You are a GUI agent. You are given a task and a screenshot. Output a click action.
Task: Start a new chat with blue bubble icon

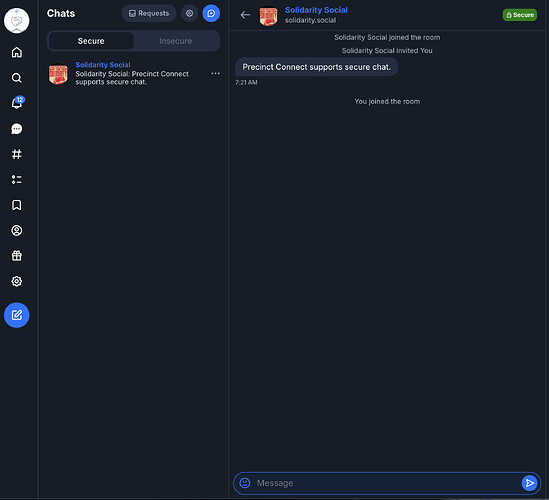tap(211, 13)
